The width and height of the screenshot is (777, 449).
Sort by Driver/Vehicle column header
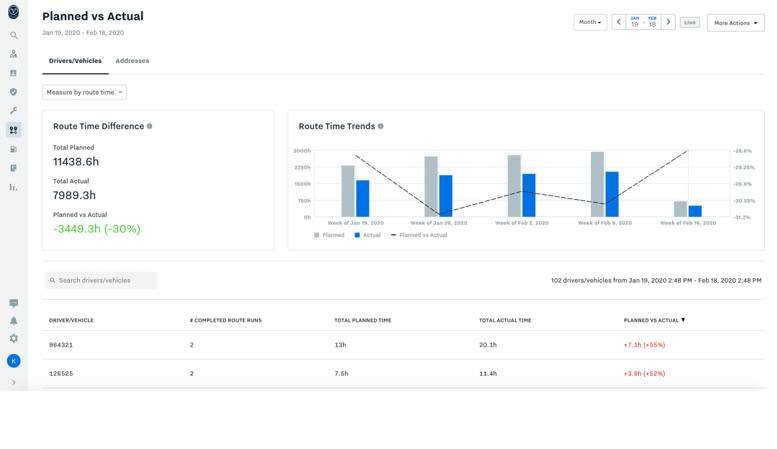(x=71, y=320)
